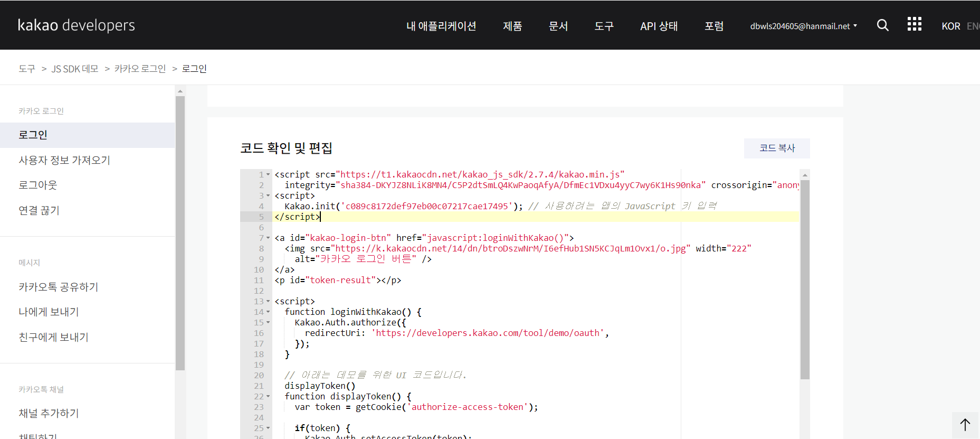Select 사용자 정보 가져오기 in sidebar

(x=64, y=160)
